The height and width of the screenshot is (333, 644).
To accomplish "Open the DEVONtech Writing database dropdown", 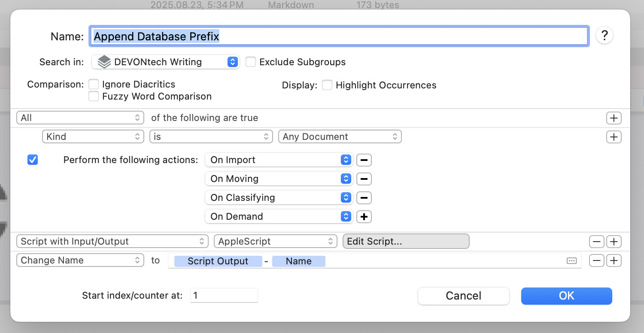I will tap(166, 62).
